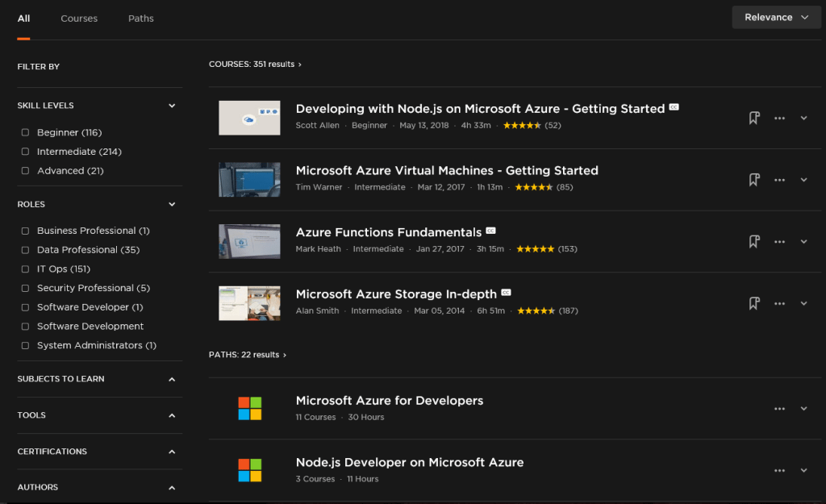Check the Advanced skill level filter
The image size is (826, 504).
pos(25,171)
